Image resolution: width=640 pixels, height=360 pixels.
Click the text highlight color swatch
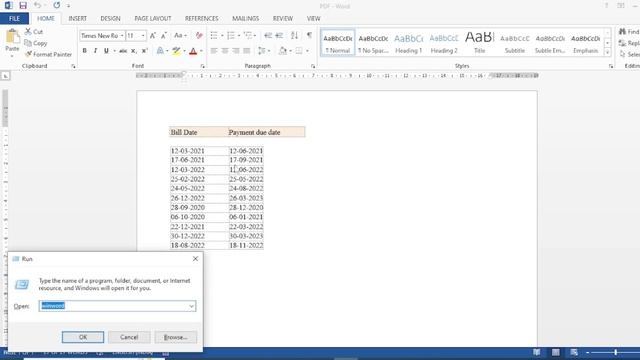point(176,51)
